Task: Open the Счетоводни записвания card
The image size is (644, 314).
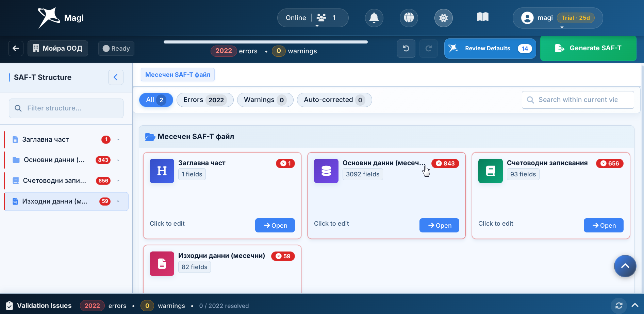Action: tap(604, 225)
